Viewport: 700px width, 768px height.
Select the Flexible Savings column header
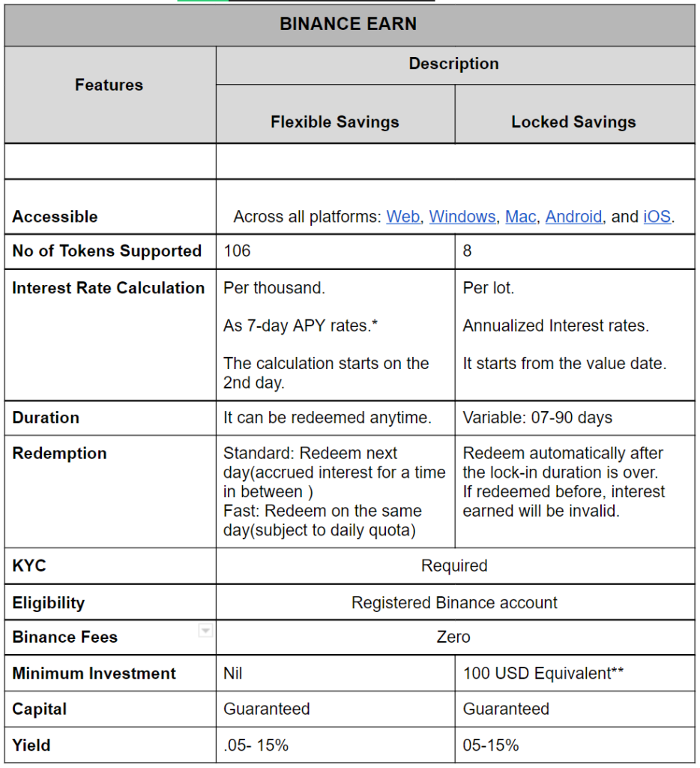tap(335, 114)
